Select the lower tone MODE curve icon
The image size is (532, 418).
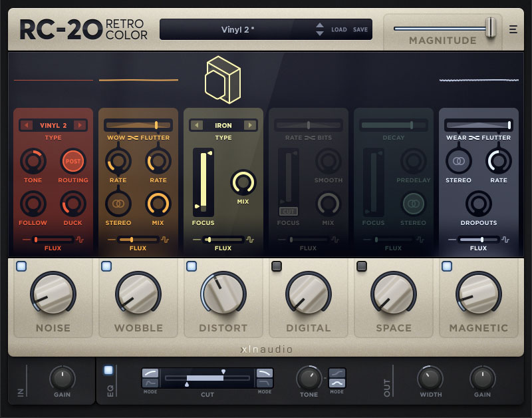(x=337, y=383)
